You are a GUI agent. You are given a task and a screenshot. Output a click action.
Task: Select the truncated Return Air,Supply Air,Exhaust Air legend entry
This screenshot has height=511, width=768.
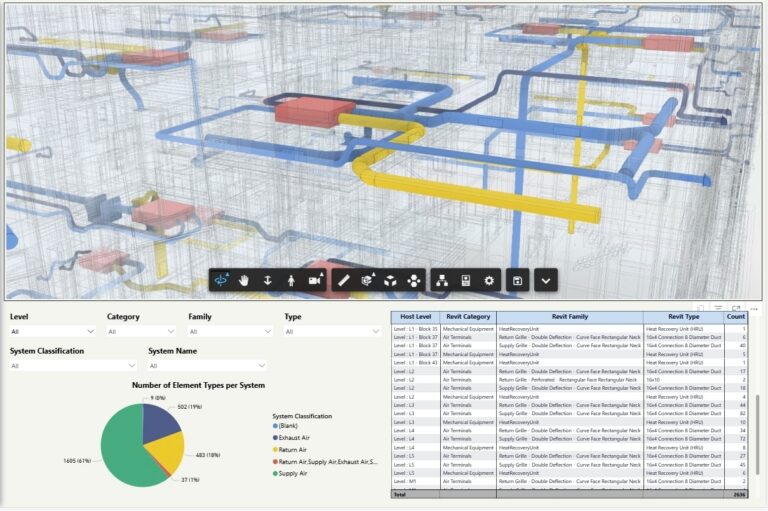click(325, 462)
